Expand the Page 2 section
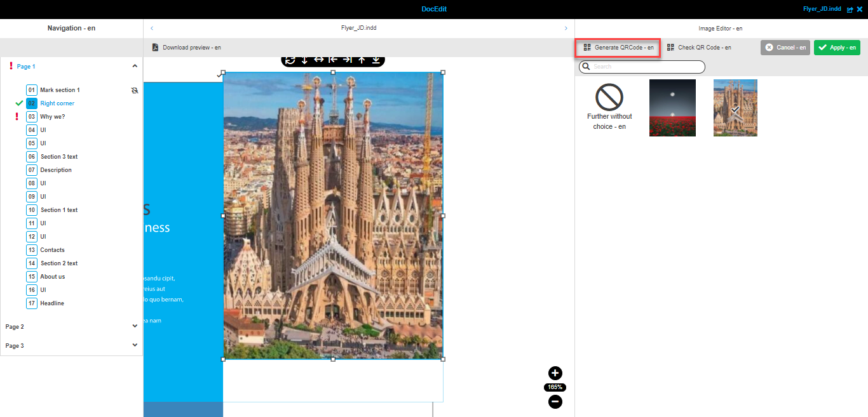Image resolution: width=868 pixels, height=417 pixels. pyautogui.click(x=135, y=326)
